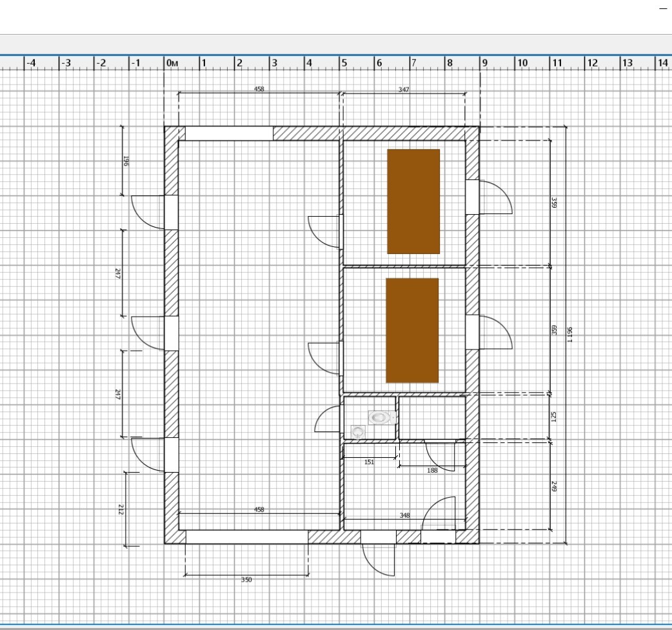The image size is (672, 630).
Task: Select the small sink beside the toilet
Action: point(359,431)
